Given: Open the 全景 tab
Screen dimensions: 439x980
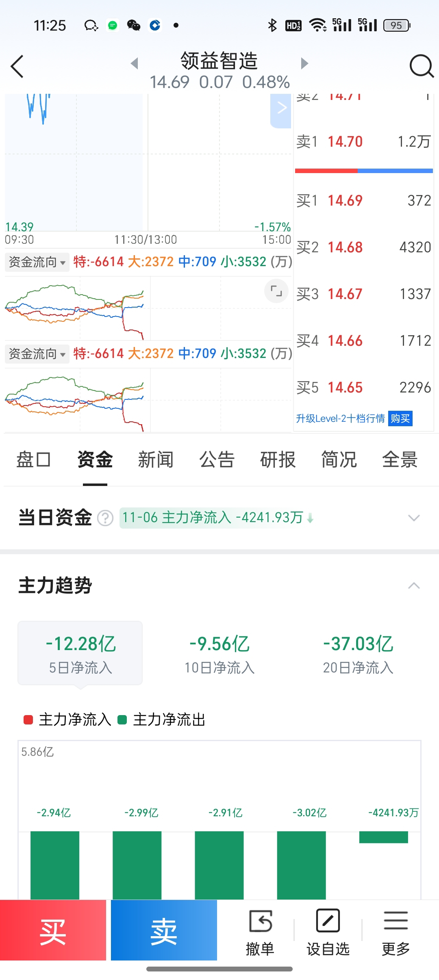Looking at the screenshot, I should coord(400,460).
